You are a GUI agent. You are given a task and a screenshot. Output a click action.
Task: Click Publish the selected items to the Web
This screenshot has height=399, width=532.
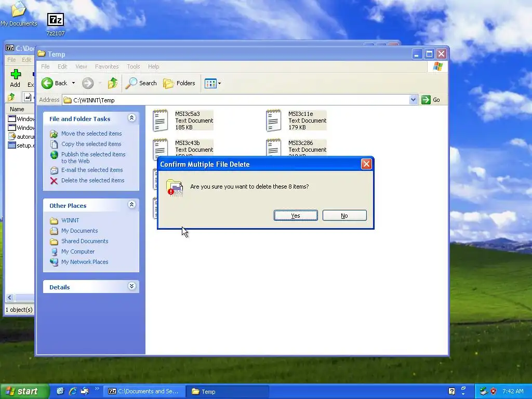tap(94, 158)
